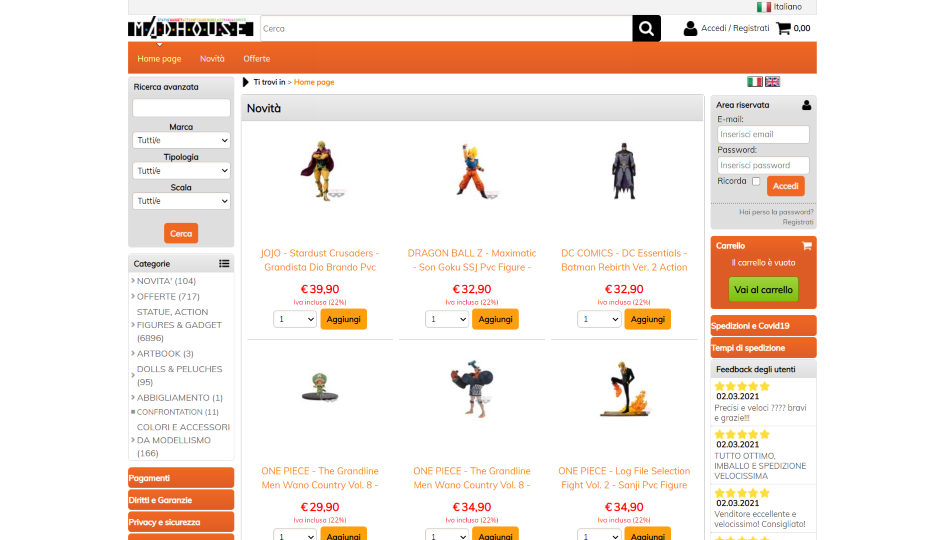Open quantity dropdown for Dio Brando figure
947x540 pixels.
point(295,319)
